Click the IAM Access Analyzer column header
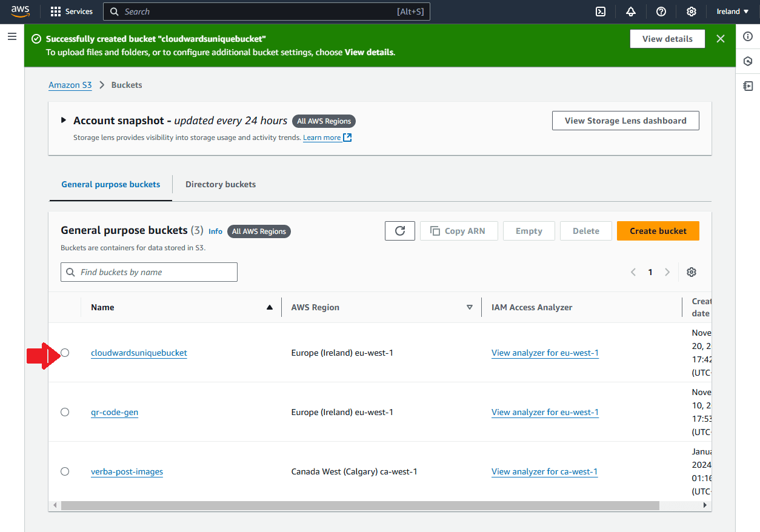The width and height of the screenshot is (760, 532). point(532,307)
